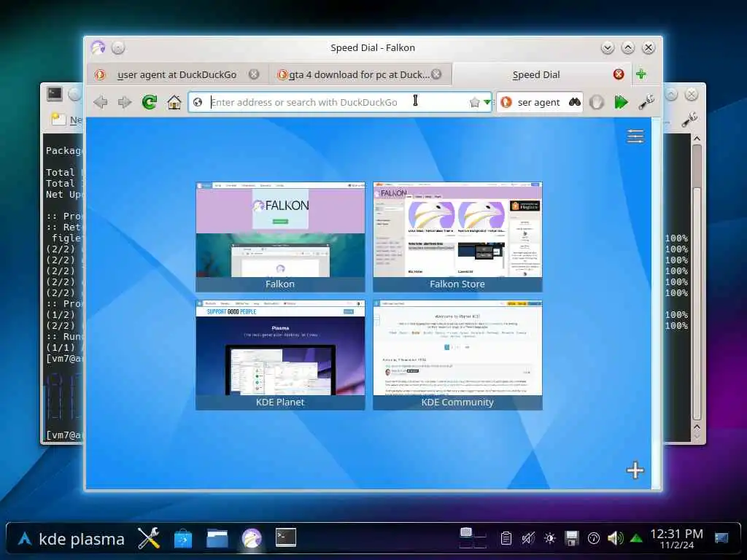747x560 pixels.
Task: Open clipboard tray icon
Action: click(506, 539)
